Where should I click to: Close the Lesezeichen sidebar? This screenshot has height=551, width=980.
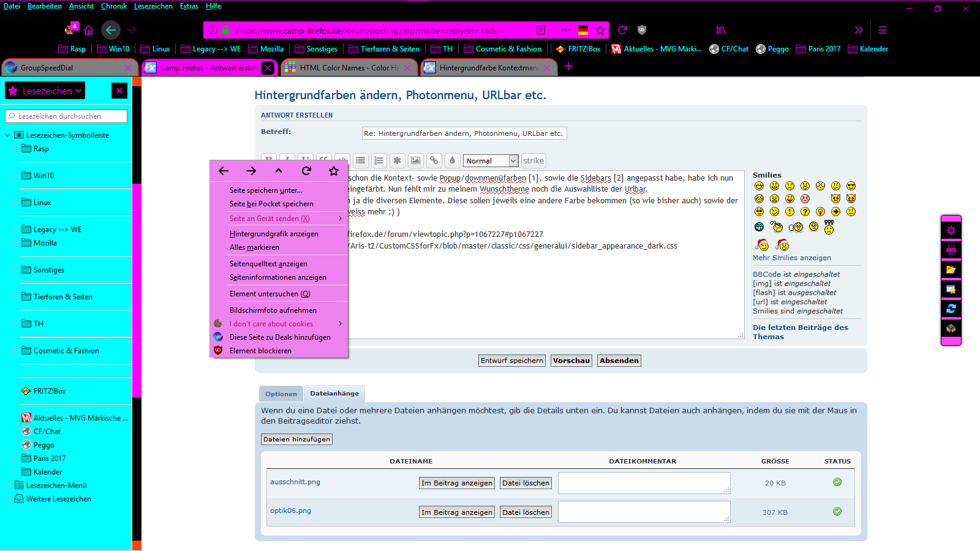tap(119, 91)
